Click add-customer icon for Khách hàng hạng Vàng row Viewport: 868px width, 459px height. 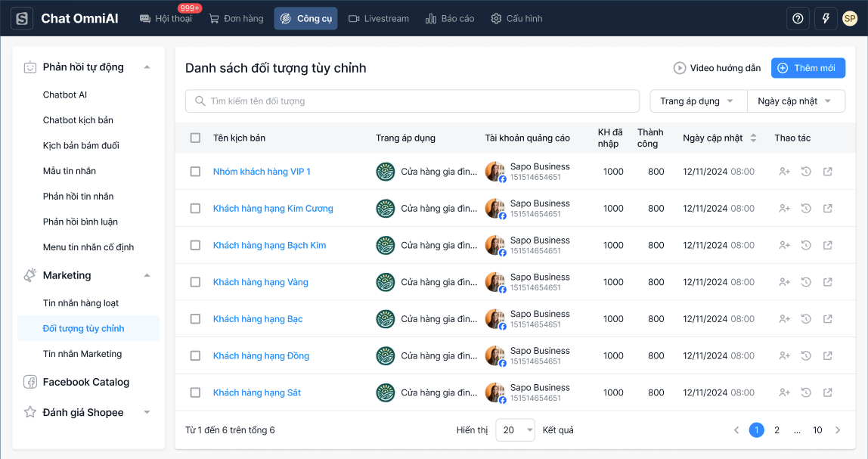coord(784,282)
